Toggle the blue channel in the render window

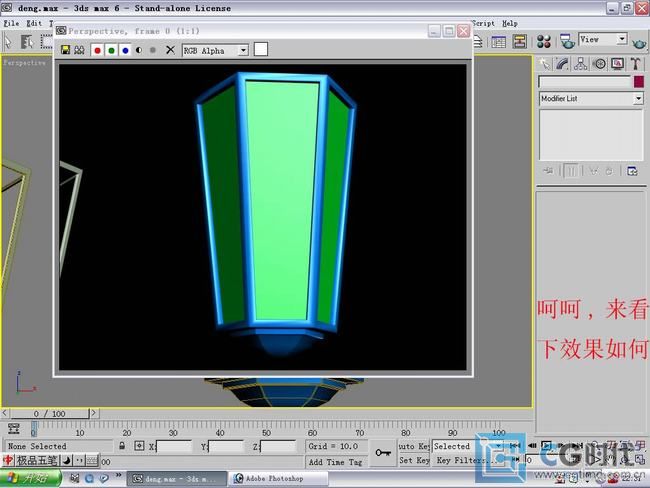click(x=125, y=50)
